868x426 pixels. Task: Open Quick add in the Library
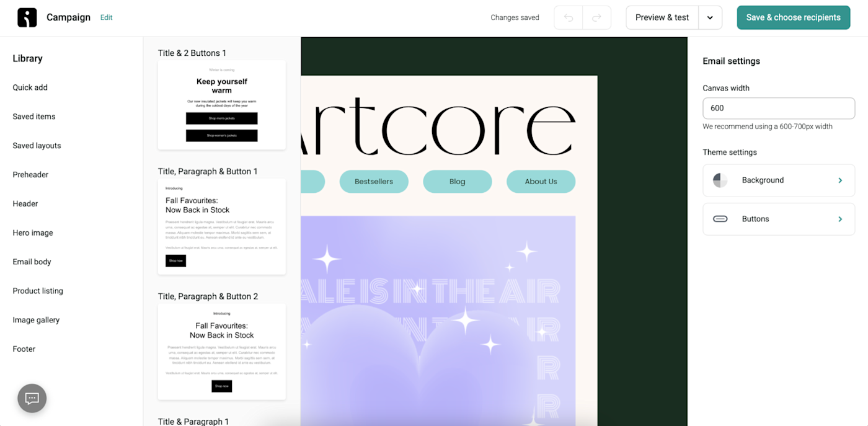pos(30,87)
